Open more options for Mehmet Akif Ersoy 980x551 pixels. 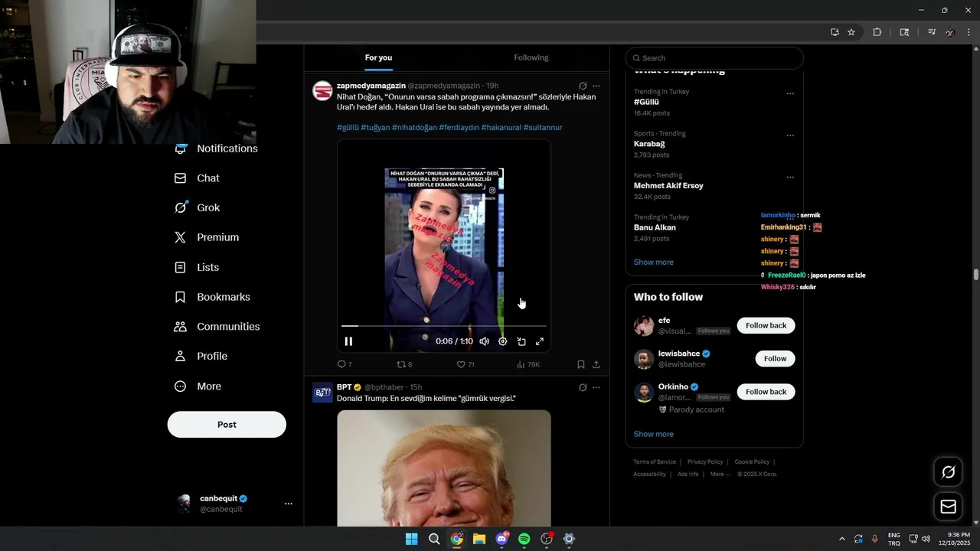click(x=790, y=177)
